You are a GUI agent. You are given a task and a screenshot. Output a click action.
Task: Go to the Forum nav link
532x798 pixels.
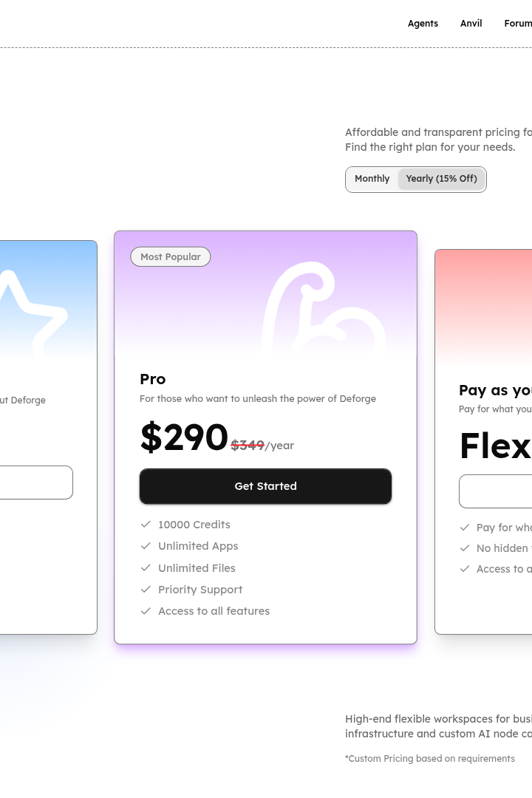(518, 24)
